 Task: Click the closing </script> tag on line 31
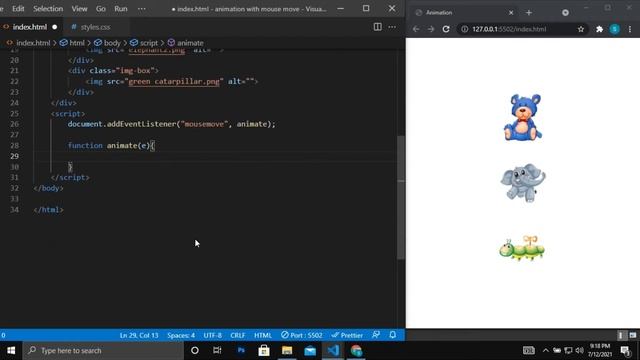pos(70,177)
